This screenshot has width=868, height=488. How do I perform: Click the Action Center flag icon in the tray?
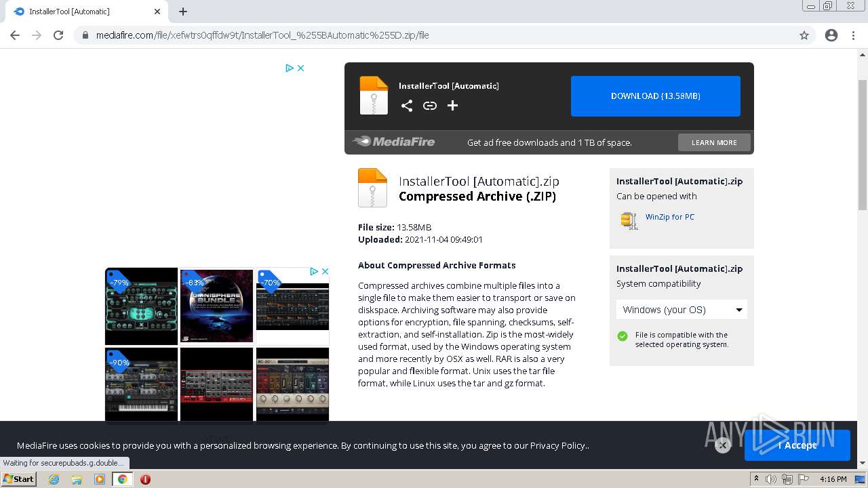(804, 479)
